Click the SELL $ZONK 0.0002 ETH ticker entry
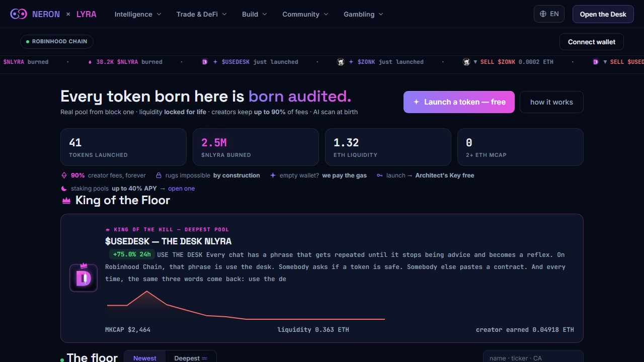Viewport: 644px width, 362px height. pyautogui.click(x=508, y=62)
